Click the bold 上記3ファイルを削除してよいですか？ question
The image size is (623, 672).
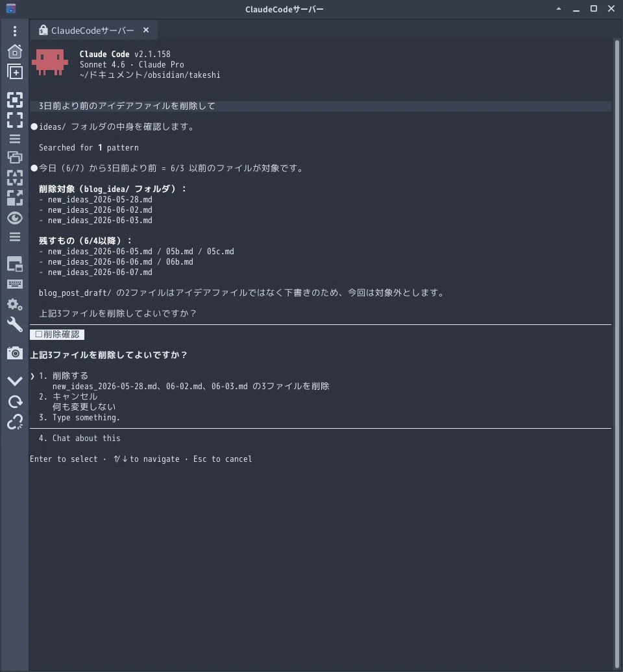point(108,355)
